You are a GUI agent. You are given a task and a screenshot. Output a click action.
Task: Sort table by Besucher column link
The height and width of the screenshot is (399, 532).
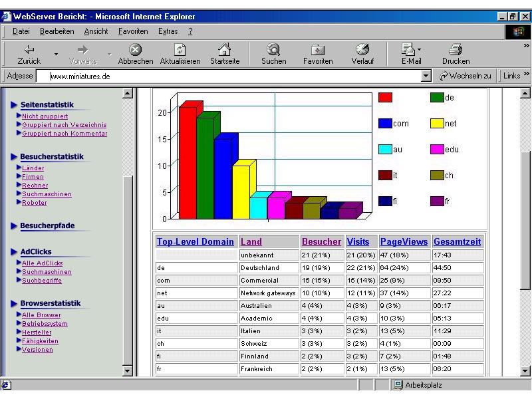click(321, 242)
